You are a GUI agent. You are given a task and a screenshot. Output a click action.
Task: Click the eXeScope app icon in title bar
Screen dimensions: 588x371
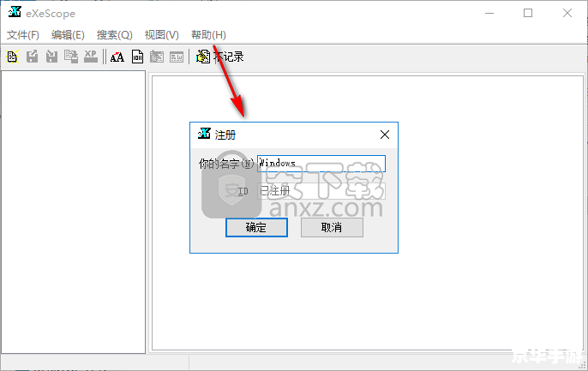click(15, 12)
